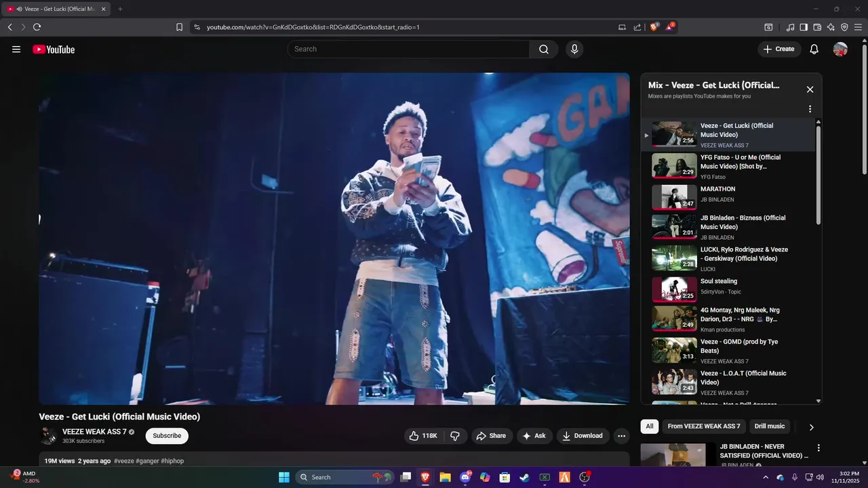Click the Ask button under the video
The height and width of the screenshot is (488, 868).
click(534, 436)
